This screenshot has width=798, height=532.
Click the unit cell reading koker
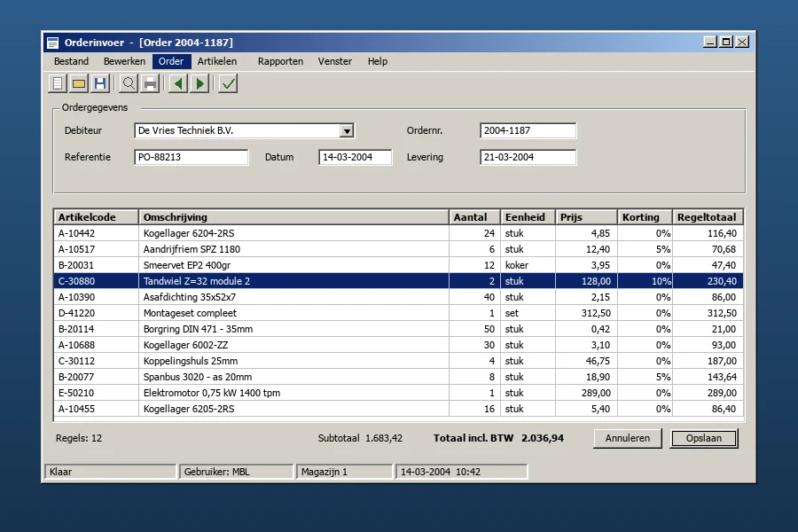pos(528,265)
